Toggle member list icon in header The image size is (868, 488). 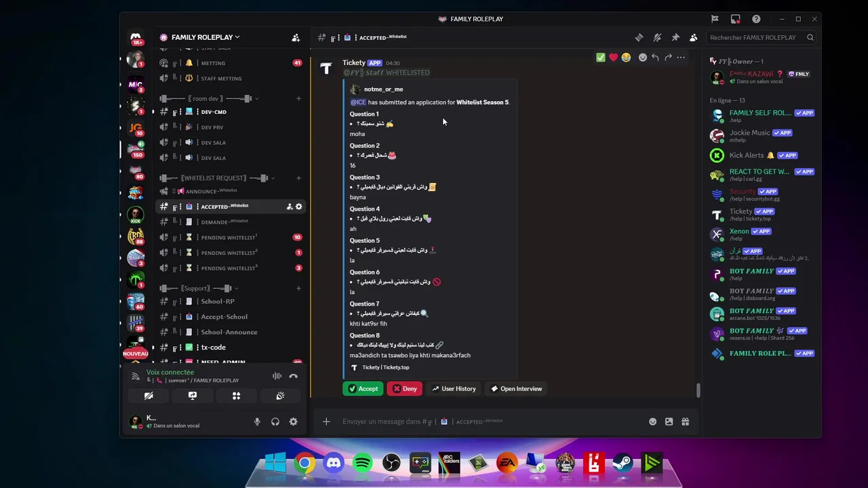click(693, 37)
